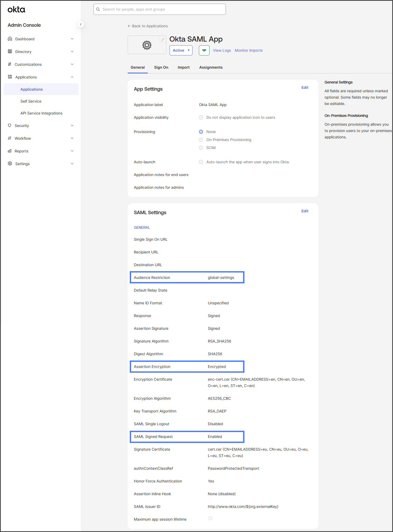Viewport: 393px width, 532px height.
Task: Click the Okta logo
Action: 16,10
